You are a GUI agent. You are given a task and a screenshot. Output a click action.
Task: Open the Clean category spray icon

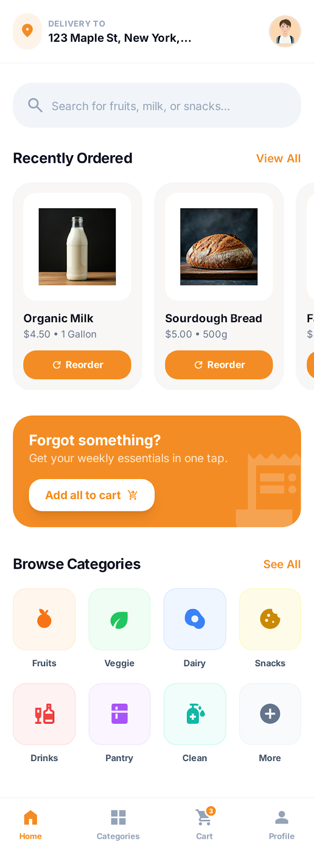[194, 714]
